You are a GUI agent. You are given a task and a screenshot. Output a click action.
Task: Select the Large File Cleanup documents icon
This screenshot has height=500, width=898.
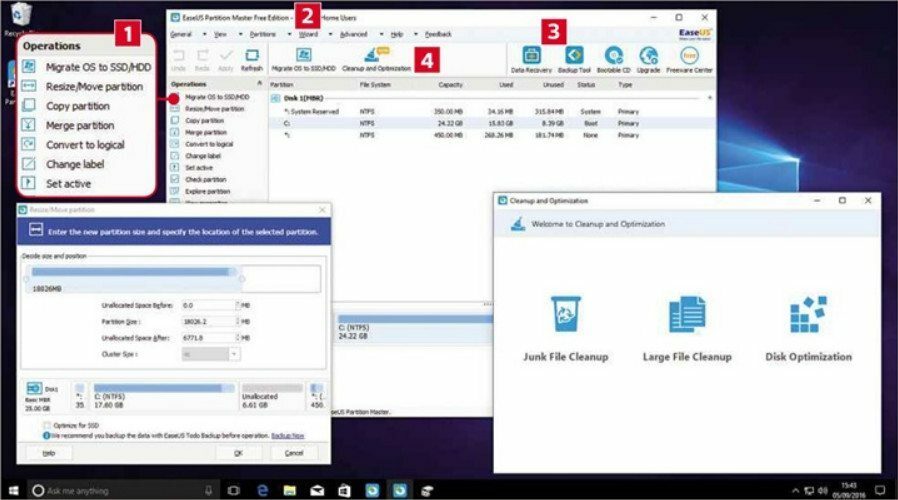point(687,314)
